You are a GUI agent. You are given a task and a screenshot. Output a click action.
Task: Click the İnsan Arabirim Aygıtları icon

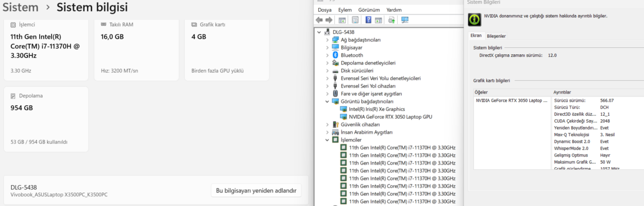(x=335, y=132)
